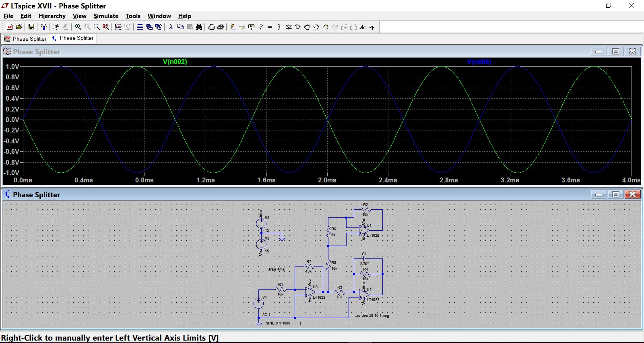Image resolution: width=644 pixels, height=343 pixels.
Task: Switch to Phase Splitter waveform tab
Action: coord(25,39)
